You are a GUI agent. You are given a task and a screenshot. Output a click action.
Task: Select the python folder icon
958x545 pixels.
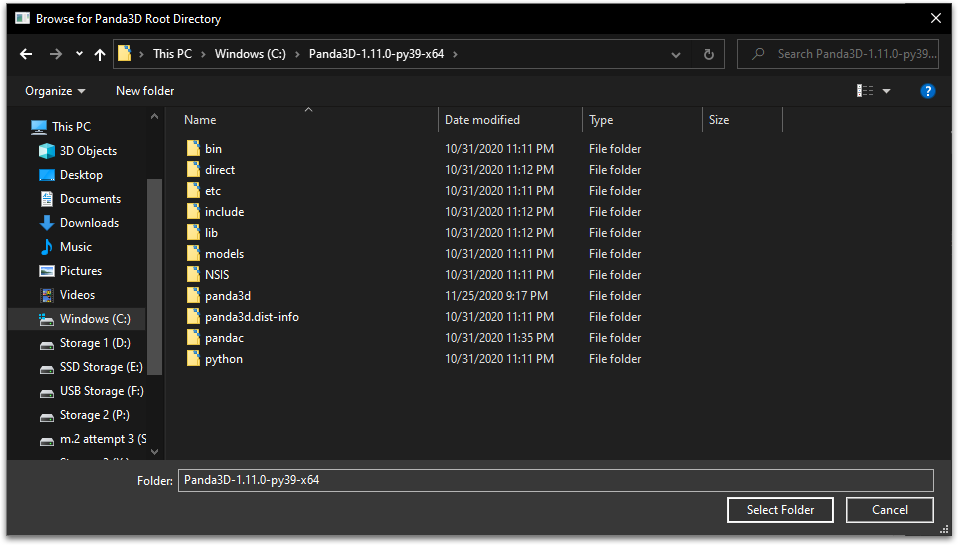tap(193, 358)
